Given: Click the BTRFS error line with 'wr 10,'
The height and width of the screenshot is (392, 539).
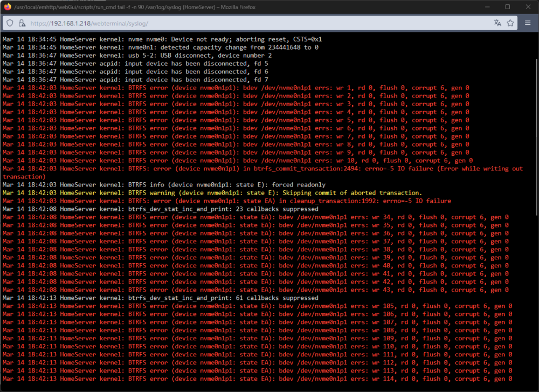Looking at the screenshot, I should [x=238, y=161].
